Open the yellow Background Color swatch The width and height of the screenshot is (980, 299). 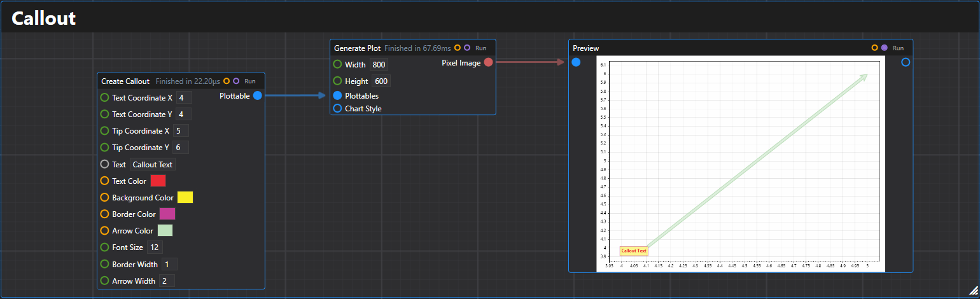185,198
